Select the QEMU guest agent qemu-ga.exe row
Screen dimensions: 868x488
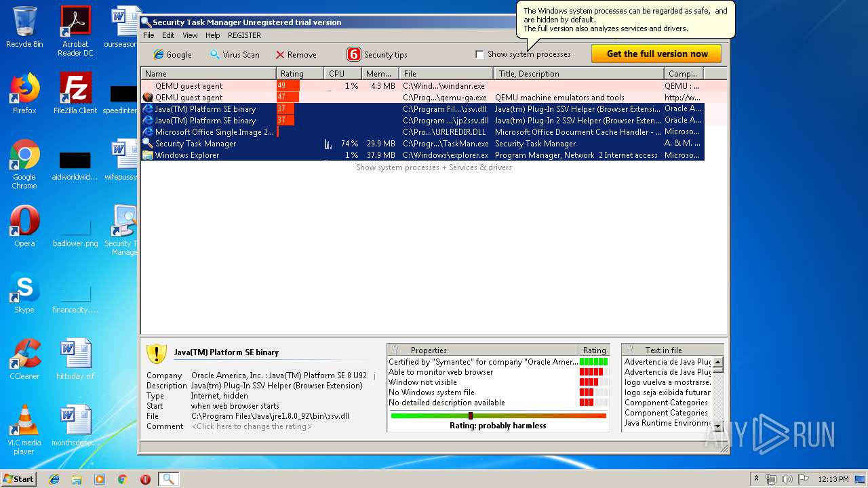[x=422, y=98]
